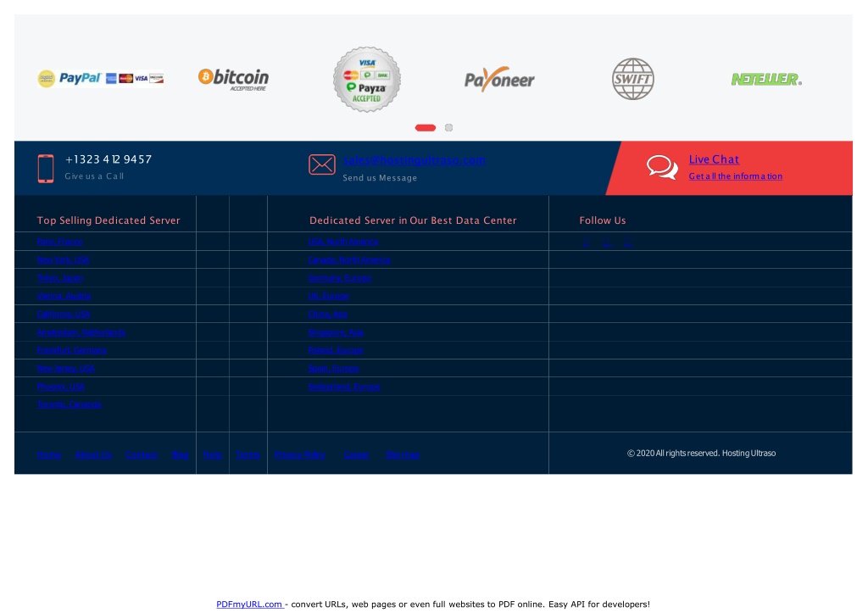The image size is (868, 613).
Task: Click the green Neteller logo
Action: (x=766, y=79)
